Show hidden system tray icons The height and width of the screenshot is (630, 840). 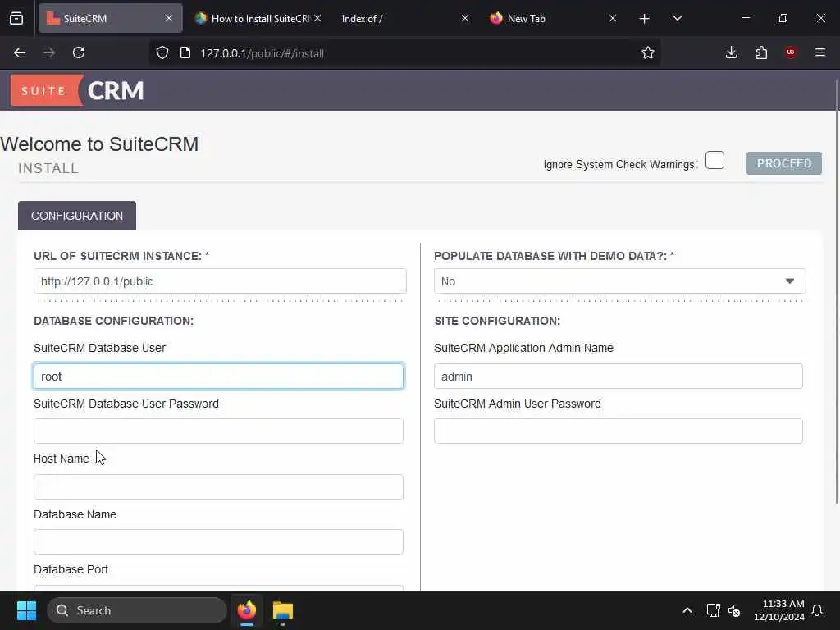point(687,610)
